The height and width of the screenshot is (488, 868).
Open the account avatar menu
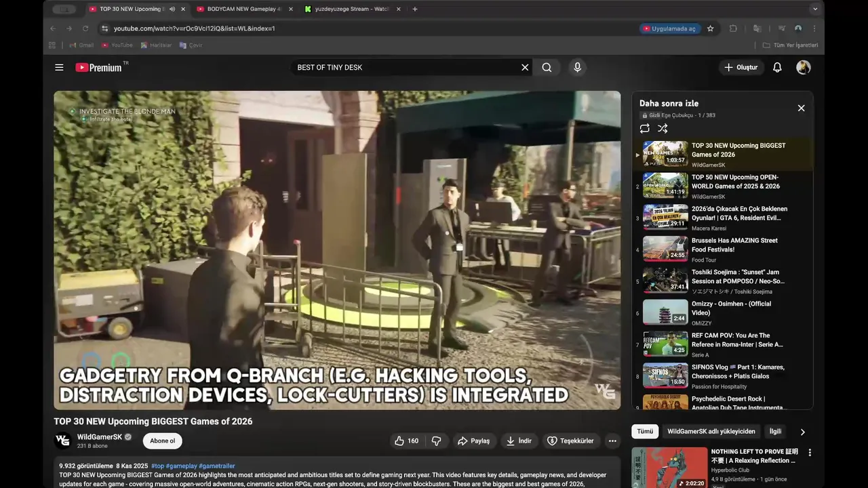pyautogui.click(x=804, y=67)
